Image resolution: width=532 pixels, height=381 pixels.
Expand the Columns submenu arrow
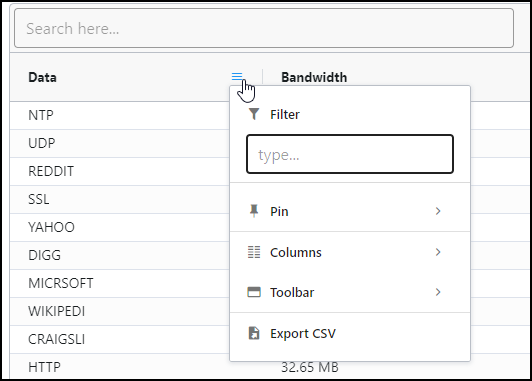point(438,252)
